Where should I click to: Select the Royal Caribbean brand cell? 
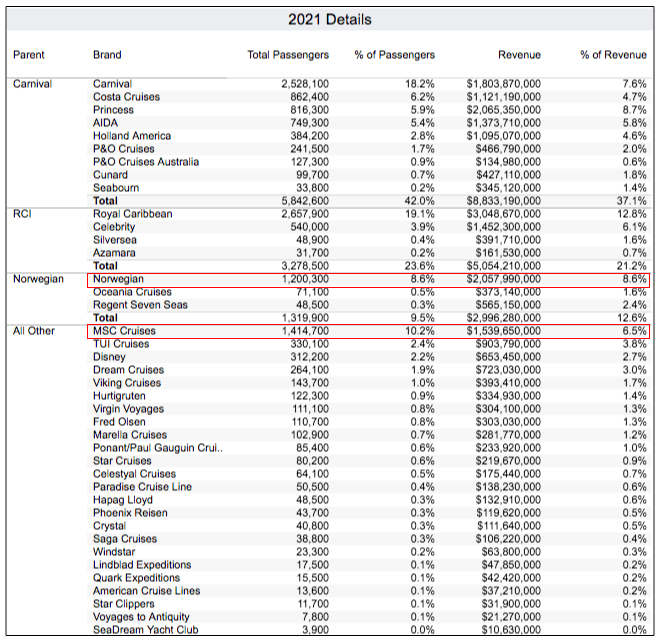point(132,214)
